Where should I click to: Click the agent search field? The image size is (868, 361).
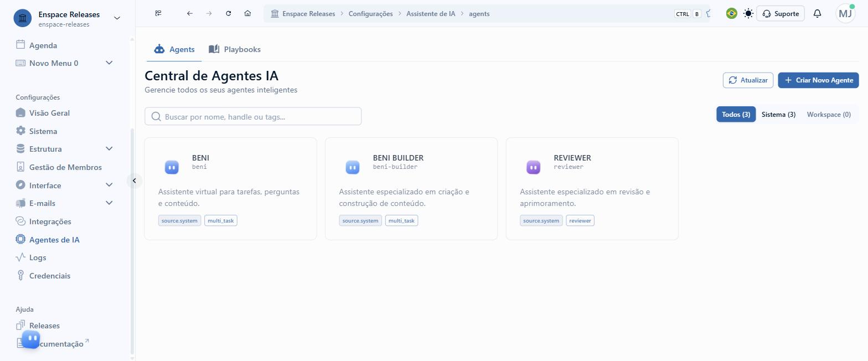pos(253,116)
